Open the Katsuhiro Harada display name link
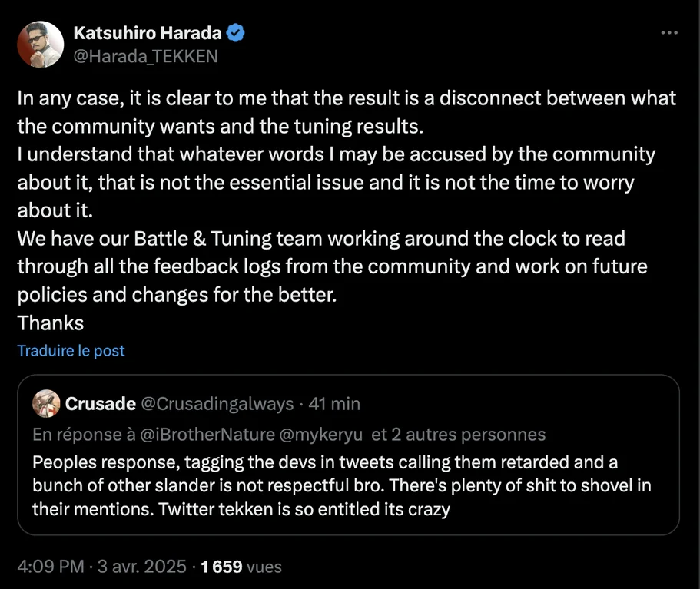 (148, 33)
